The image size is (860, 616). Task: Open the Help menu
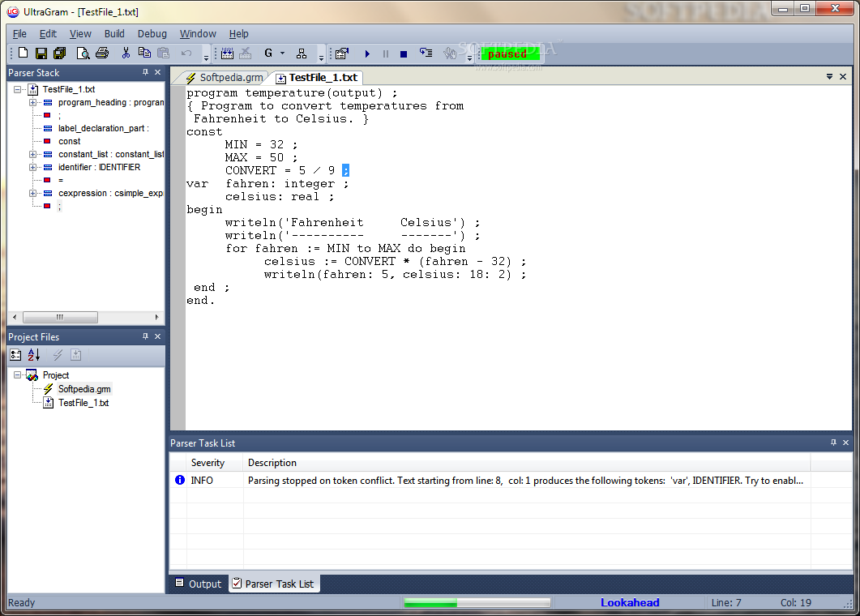click(238, 33)
